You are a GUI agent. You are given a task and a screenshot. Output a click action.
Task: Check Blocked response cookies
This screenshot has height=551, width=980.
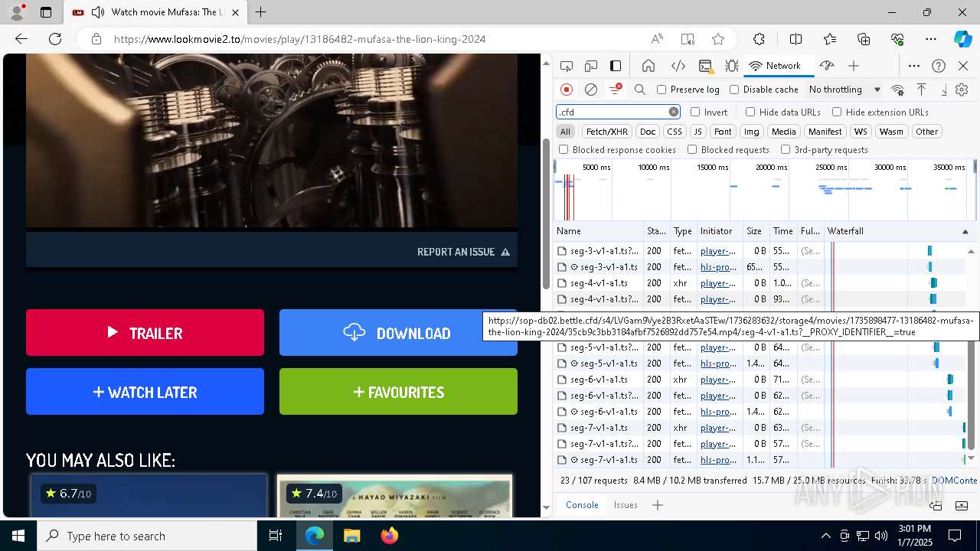pos(563,150)
